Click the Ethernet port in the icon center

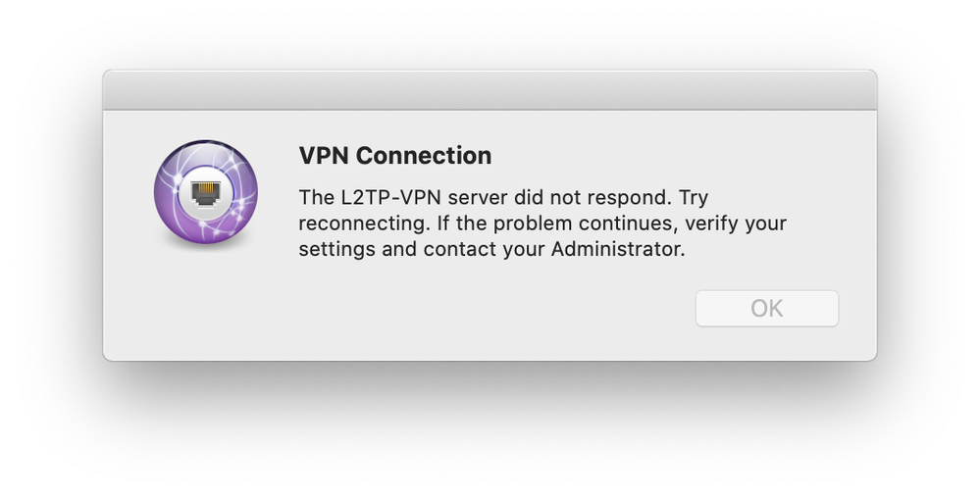pyautogui.click(x=206, y=191)
